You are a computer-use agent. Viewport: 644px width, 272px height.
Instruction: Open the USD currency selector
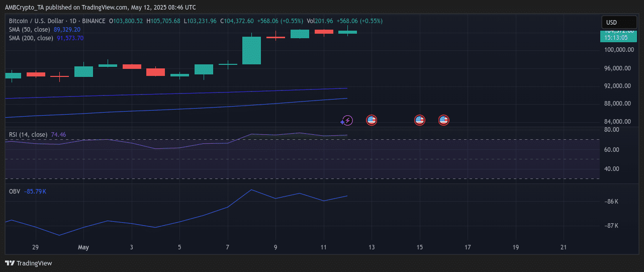(x=619, y=22)
